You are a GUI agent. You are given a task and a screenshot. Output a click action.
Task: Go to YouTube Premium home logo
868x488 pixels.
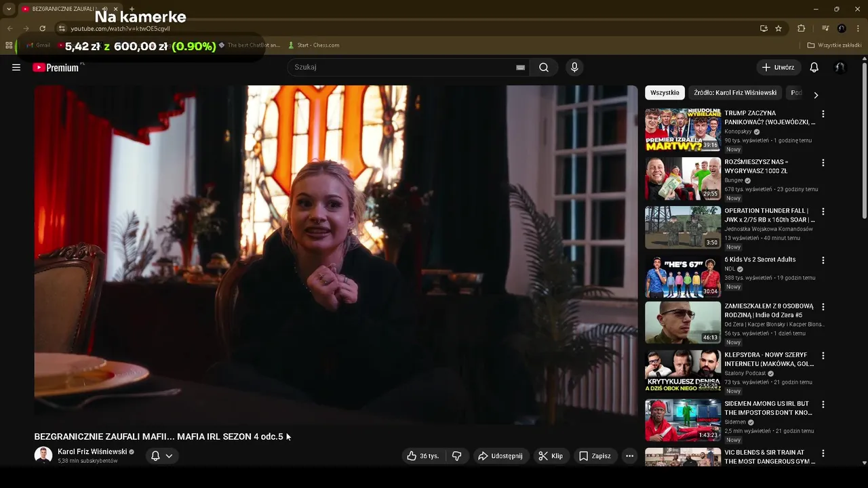point(56,67)
